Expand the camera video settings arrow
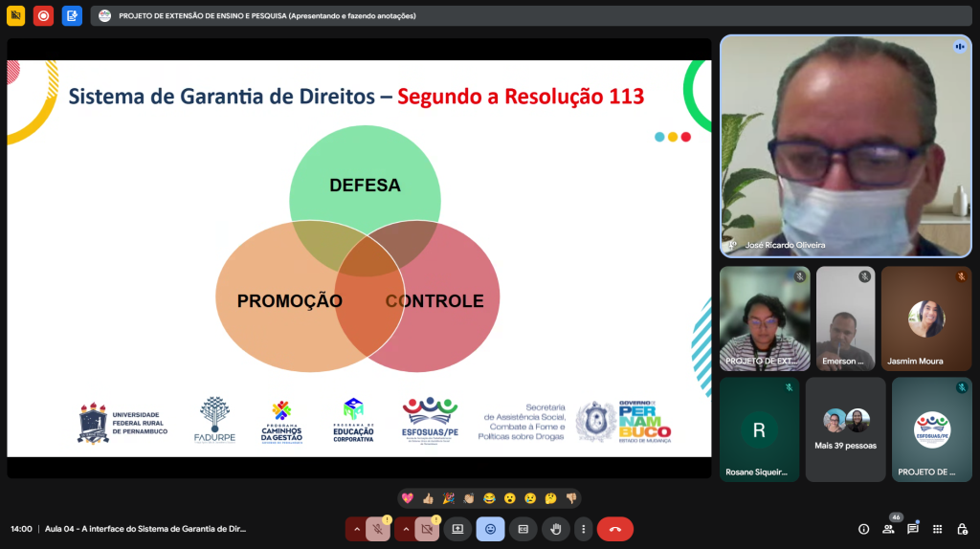The image size is (980, 549). [405, 529]
